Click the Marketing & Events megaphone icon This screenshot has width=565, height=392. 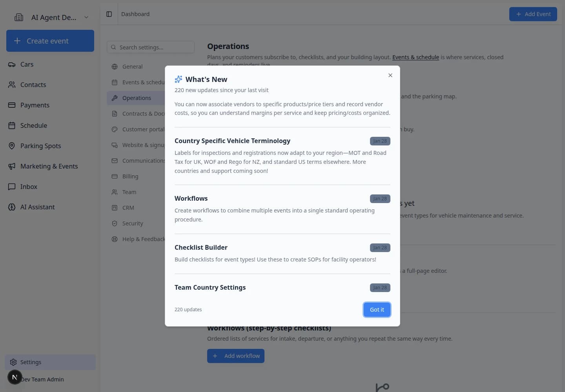coord(12,166)
